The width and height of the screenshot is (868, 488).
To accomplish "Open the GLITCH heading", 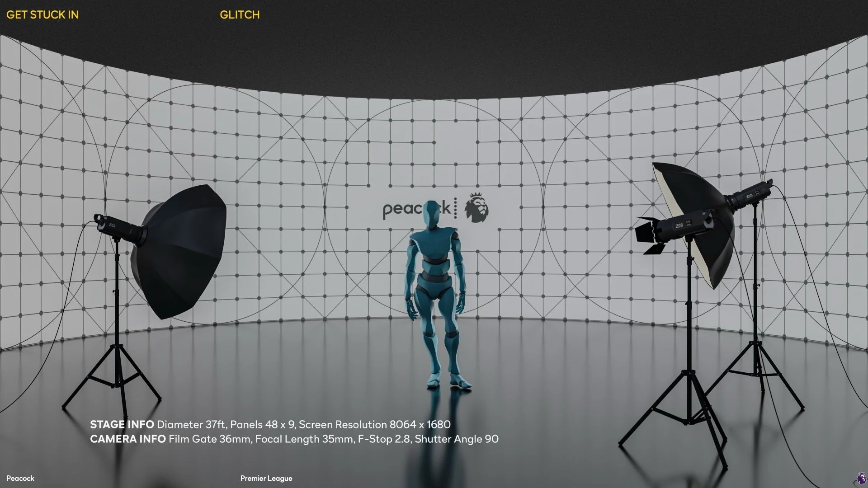I will pyautogui.click(x=240, y=15).
